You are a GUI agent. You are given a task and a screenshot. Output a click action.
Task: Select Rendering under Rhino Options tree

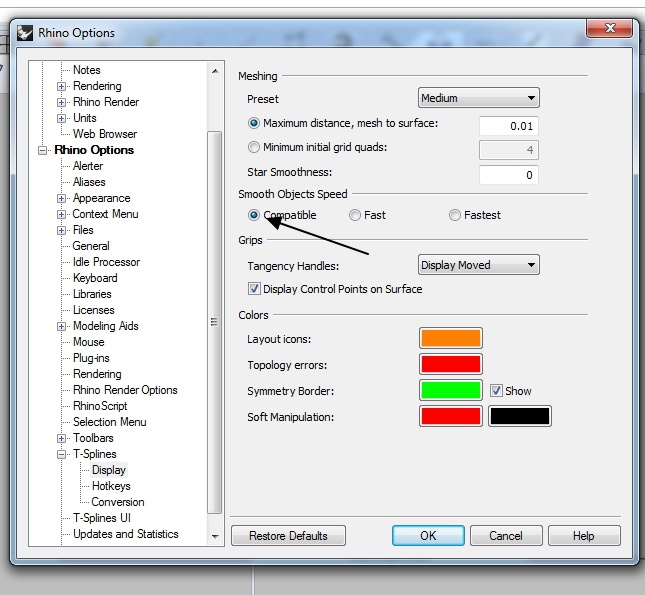click(97, 374)
